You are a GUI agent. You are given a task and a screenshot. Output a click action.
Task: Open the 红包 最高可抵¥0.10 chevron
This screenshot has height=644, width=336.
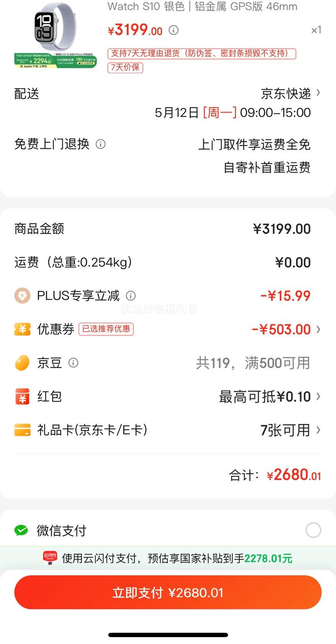[x=318, y=396]
